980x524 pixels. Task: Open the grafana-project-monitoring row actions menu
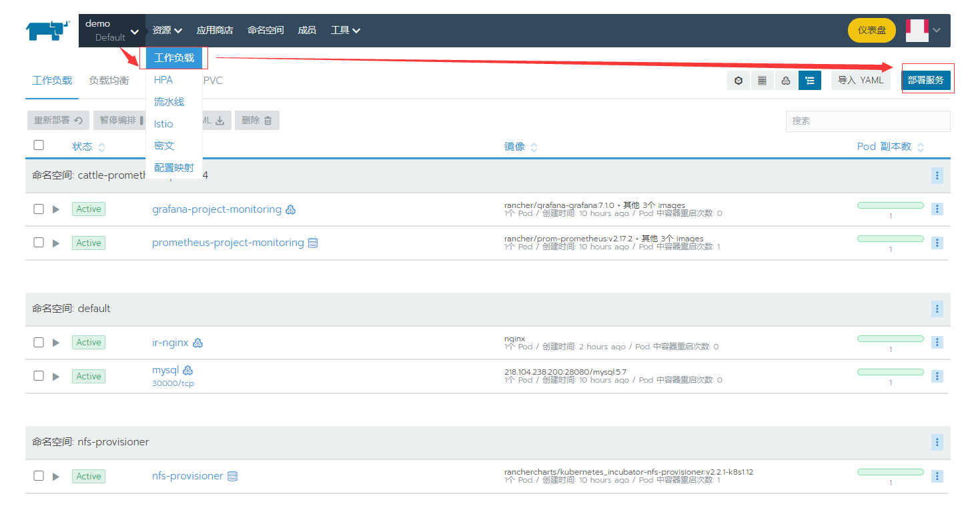tap(937, 209)
